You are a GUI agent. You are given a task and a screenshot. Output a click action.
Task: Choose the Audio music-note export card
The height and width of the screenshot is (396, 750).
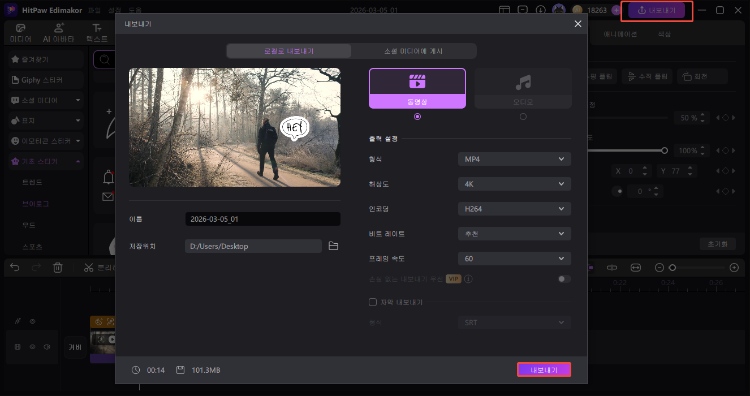pos(523,88)
